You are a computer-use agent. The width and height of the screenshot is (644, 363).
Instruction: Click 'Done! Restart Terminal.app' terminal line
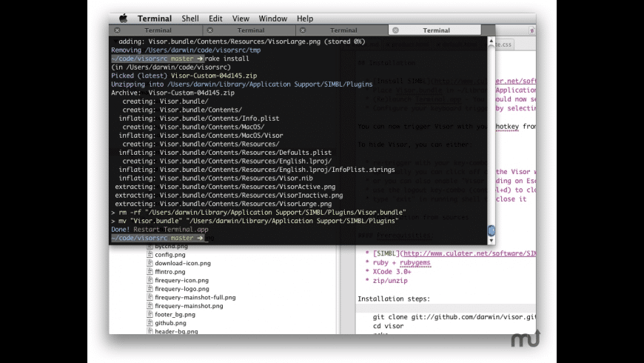pos(159,230)
